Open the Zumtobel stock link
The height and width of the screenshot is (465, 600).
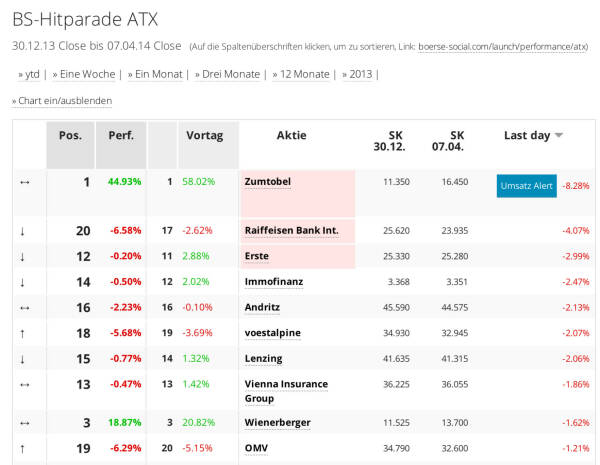tap(267, 182)
